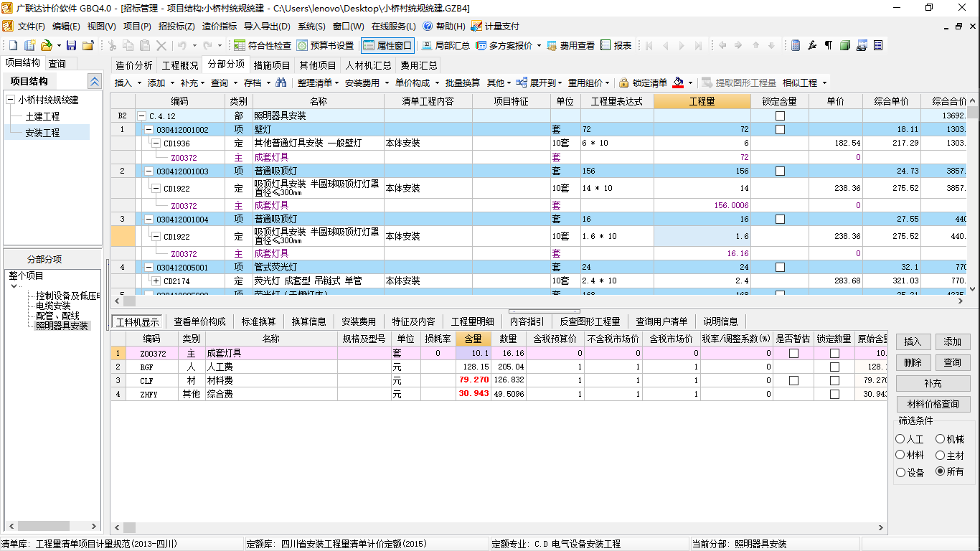Click the 批量换算 toolbar button
980x551 pixels.
(x=462, y=83)
